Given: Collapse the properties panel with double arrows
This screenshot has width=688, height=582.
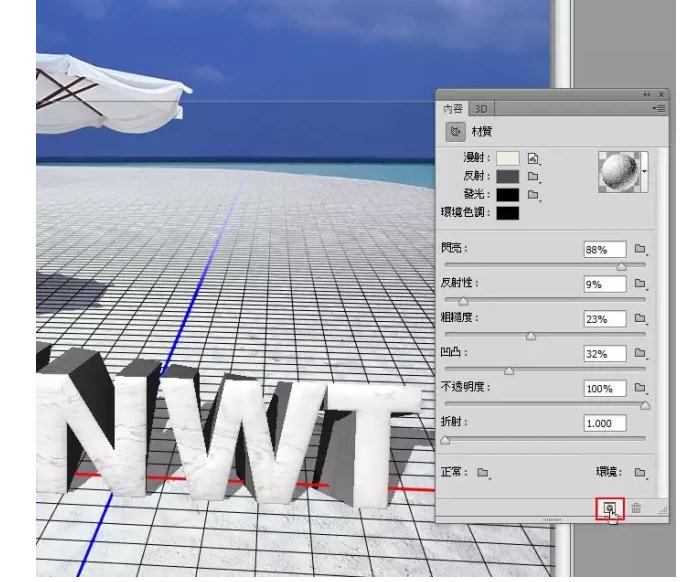Looking at the screenshot, I should click(646, 94).
